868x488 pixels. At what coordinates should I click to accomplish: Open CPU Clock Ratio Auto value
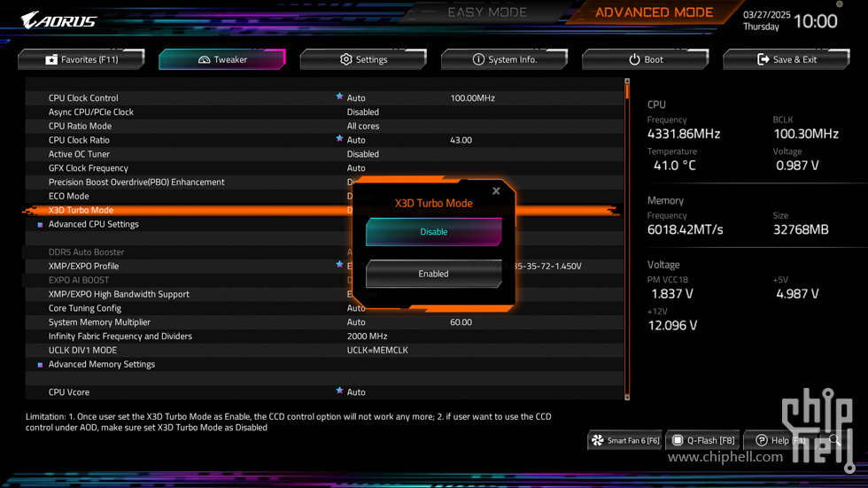356,140
